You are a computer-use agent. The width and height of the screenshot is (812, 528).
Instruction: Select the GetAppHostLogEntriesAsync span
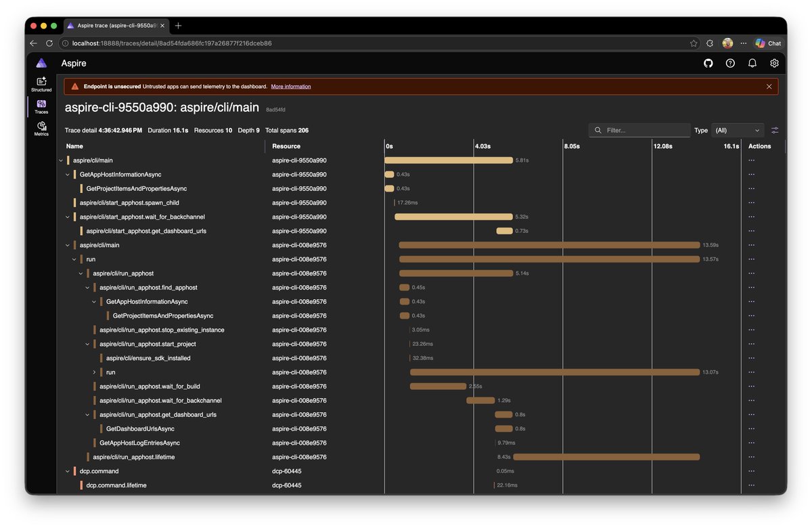pos(139,443)
